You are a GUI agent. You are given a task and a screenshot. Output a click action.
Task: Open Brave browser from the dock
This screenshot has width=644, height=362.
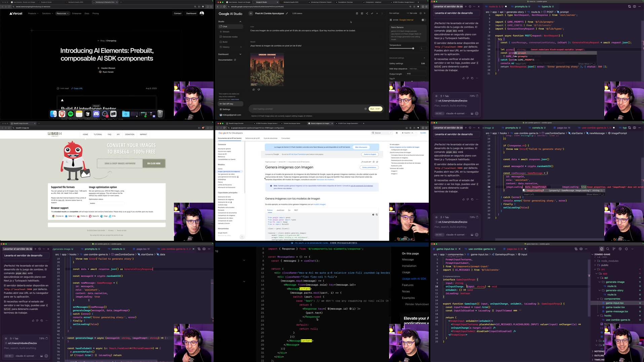click(62, 114)
